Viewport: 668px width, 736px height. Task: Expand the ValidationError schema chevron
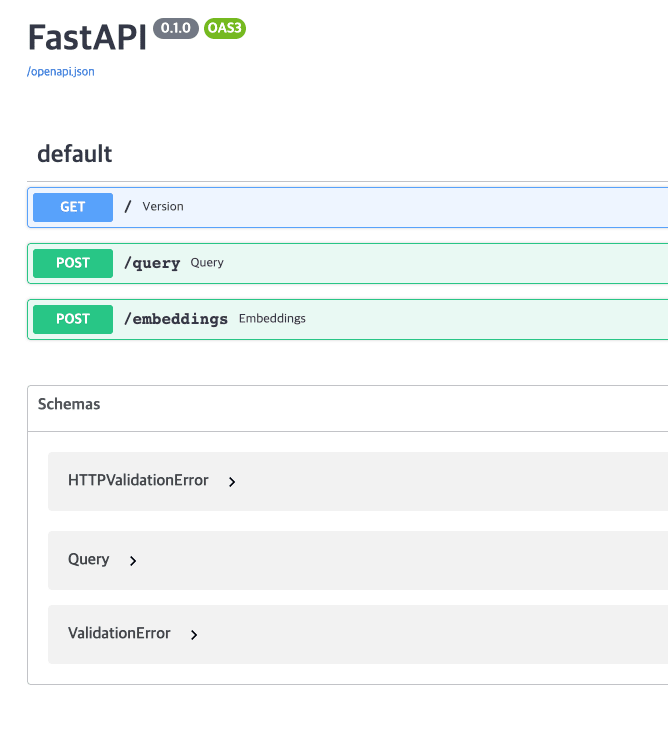194,635
